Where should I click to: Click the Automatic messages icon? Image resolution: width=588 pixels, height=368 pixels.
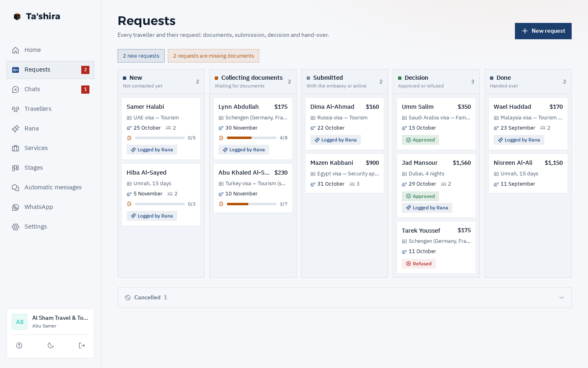tap(16, 188)
